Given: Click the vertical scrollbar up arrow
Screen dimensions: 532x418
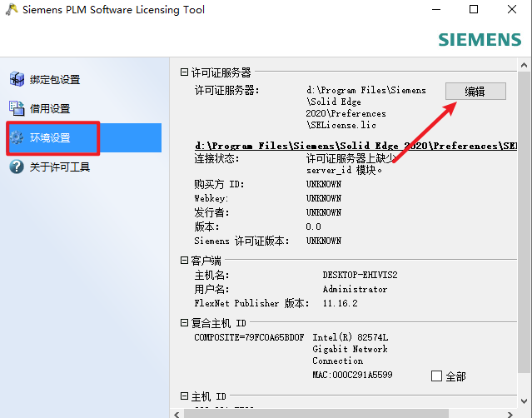Looking at the screenshot, I should pos(524,65).
